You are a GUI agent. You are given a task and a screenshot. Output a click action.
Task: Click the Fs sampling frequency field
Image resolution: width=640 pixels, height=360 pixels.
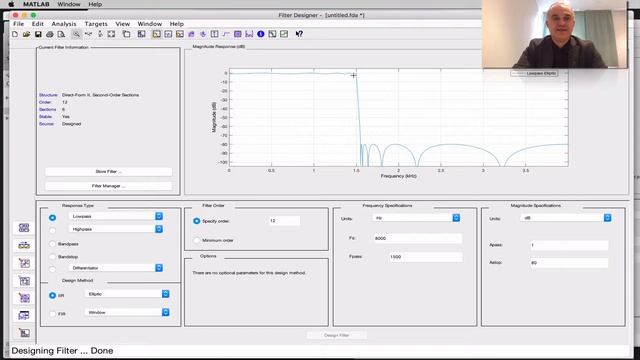click(x=418, y=238)
